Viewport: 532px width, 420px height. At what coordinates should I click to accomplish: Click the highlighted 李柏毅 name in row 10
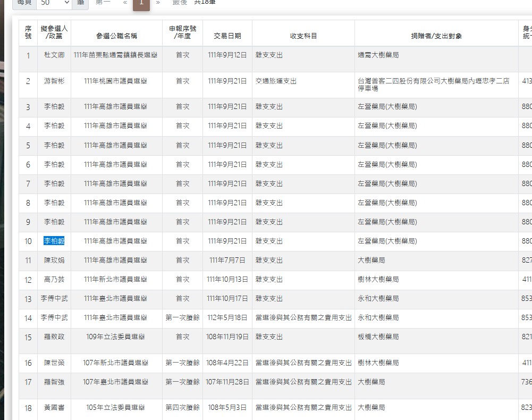pos(54,241)
